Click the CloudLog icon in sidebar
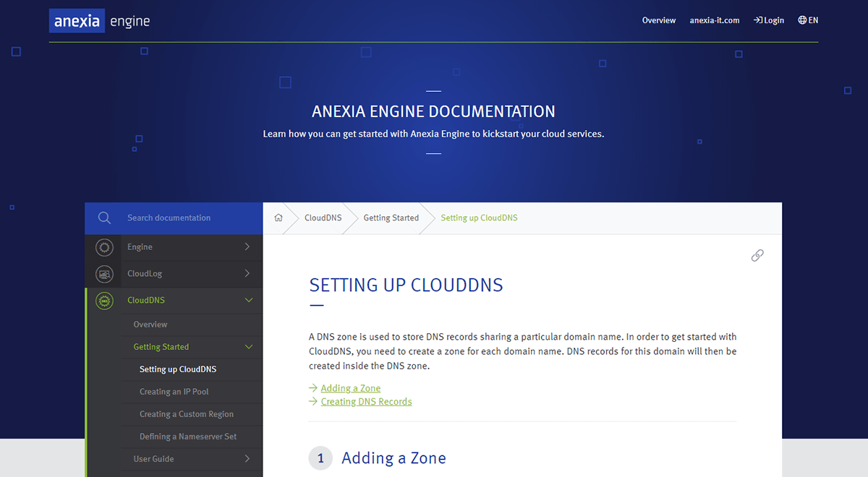This screenshot has height=477, width=868. (x=104, y=274)
